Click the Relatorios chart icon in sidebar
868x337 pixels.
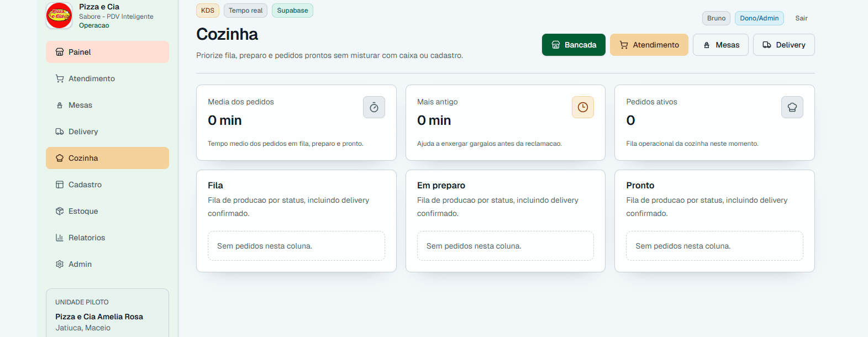pyautogui.click(x=60, y=238)
